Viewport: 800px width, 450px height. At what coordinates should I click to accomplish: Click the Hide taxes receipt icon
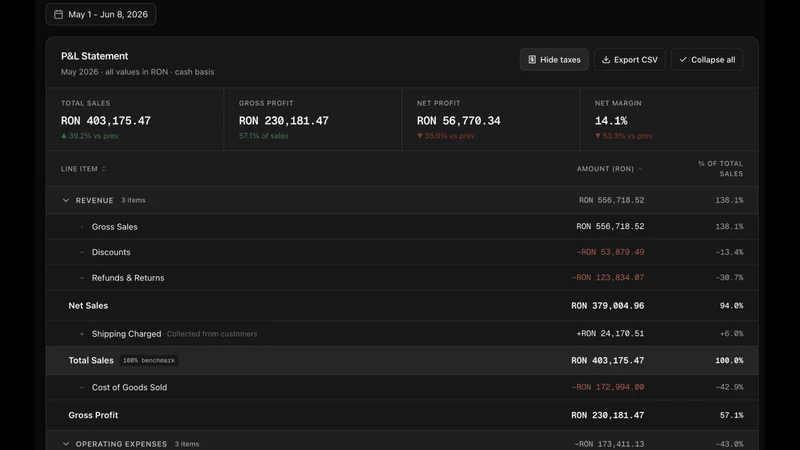pos(532,60)
